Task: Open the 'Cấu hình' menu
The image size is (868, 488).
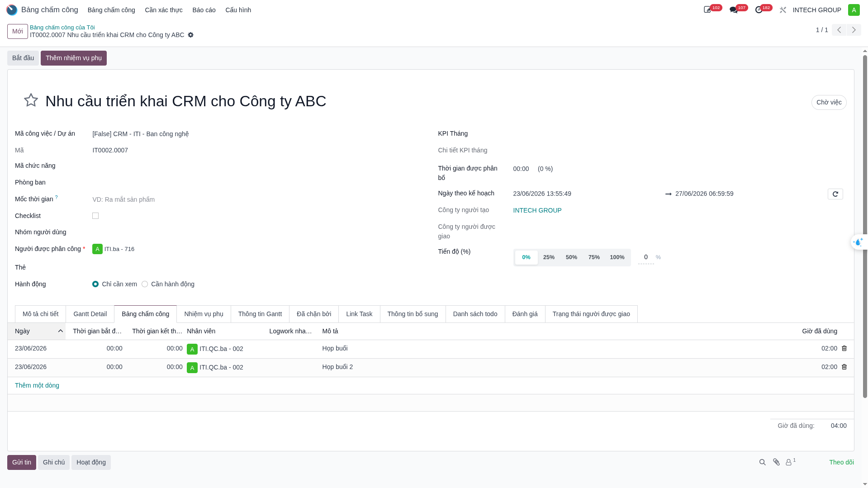Action: click(238, 10)
